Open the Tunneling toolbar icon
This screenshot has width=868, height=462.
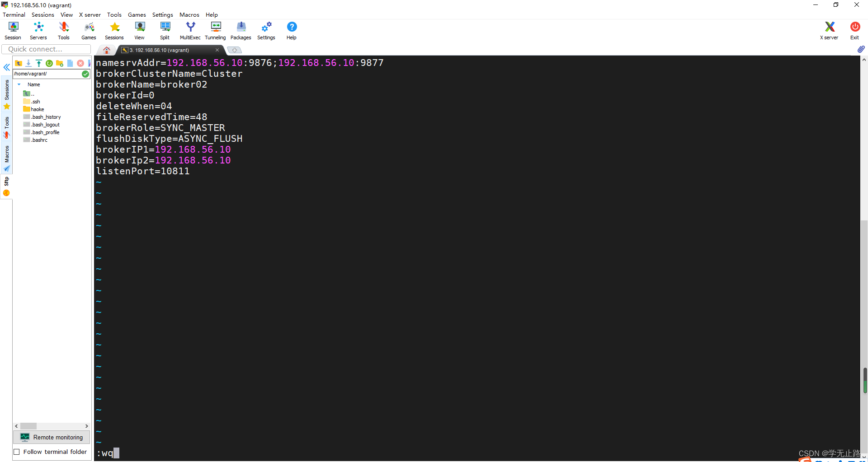pyautogui.click(x=216, y=31)
